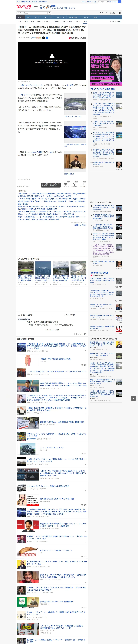Toggle the コメント非表示 checkbox
Viewport: 138px width, 644px height.
[x=75, y=334]
